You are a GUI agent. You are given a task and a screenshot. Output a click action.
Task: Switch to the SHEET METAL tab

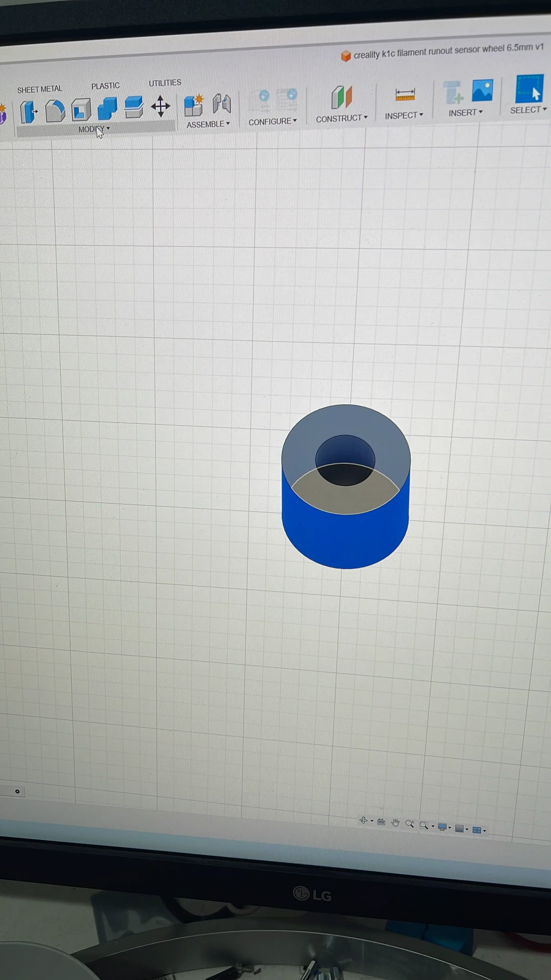coord(40,89)
